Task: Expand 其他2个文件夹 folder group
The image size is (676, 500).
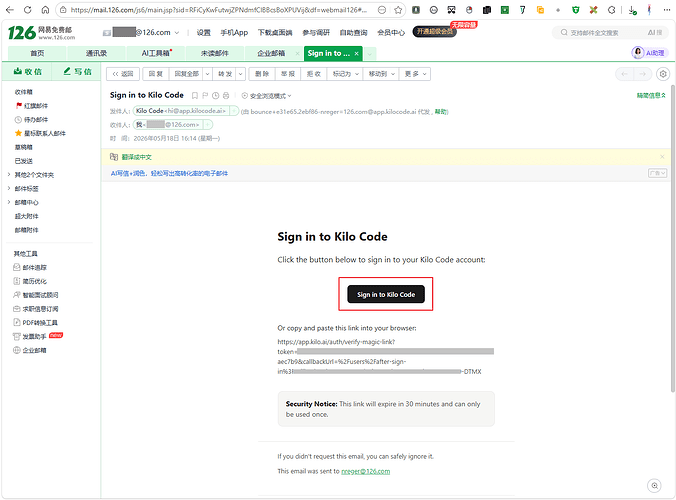Action: 9,175
